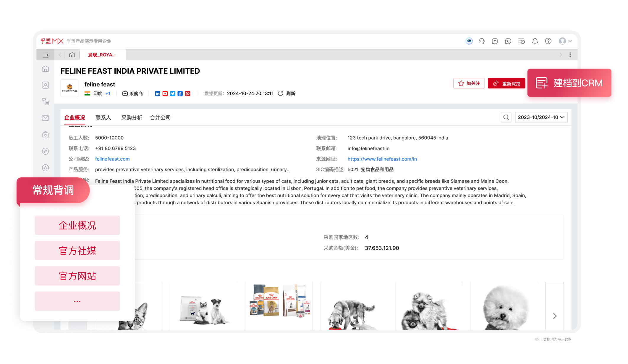Open the AI assistant in the top bar

tap(469, 41)
